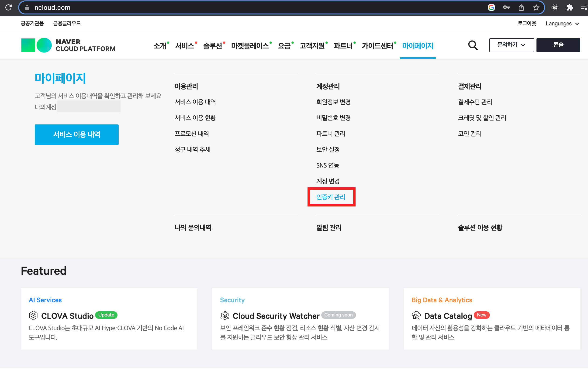Click the blue 서비스 이용 내역 button

tap(77, 134)
